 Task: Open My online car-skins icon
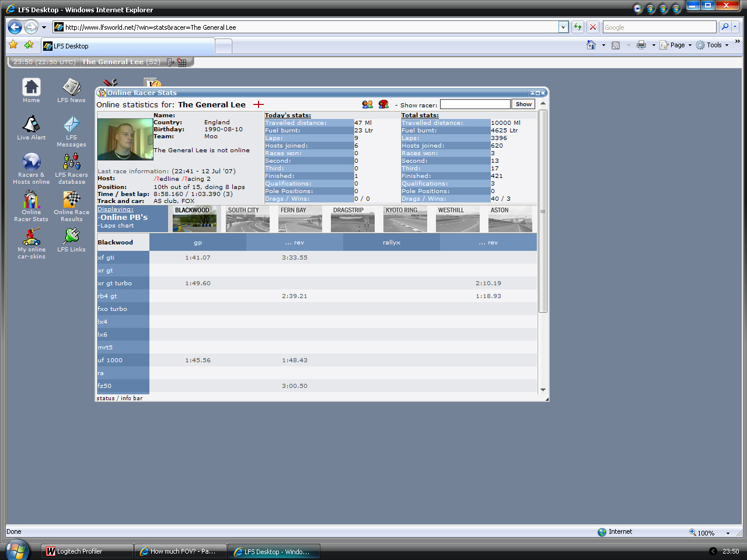coord(32,243)
